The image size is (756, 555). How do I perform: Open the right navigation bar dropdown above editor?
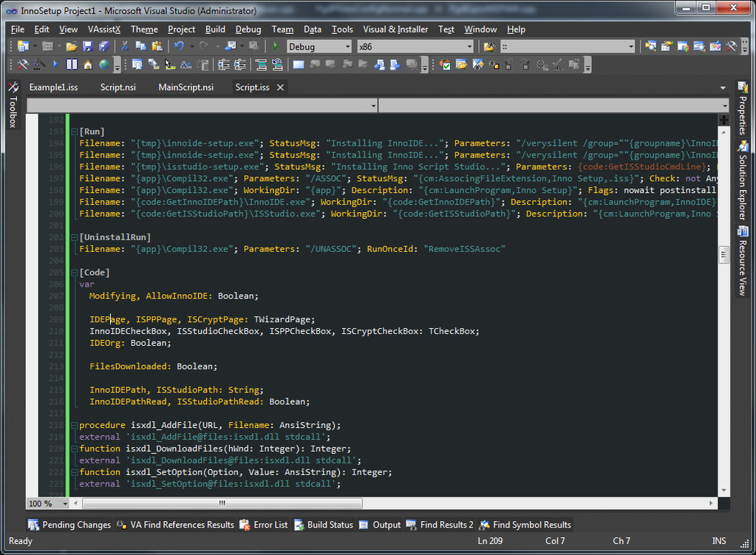725,106
